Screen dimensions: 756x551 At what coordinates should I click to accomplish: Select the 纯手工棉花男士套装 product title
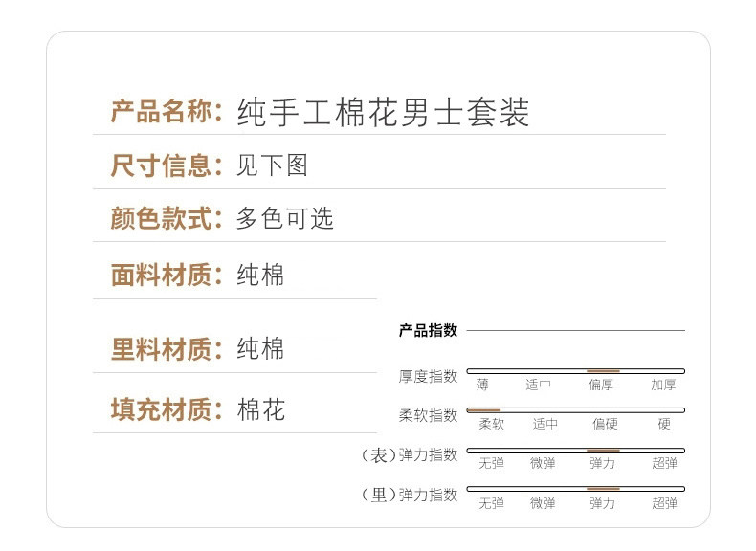pos(383,113)
